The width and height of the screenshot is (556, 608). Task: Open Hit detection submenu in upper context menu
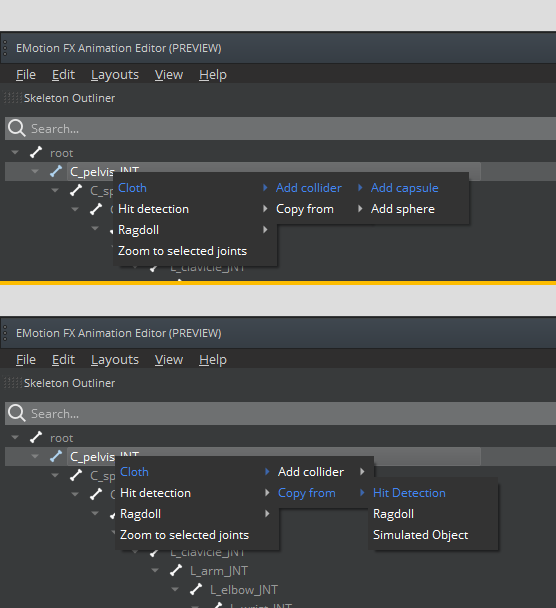coord(193,209)
